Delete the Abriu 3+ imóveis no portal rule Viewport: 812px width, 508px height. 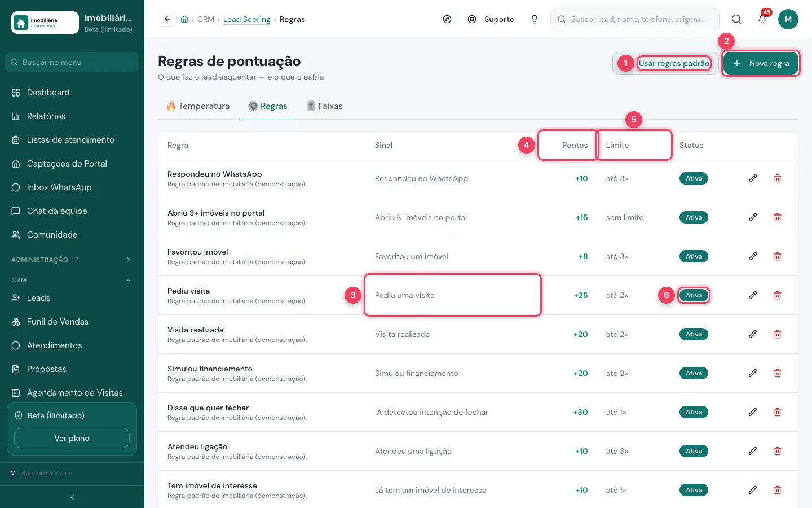[x=778, y=217]
